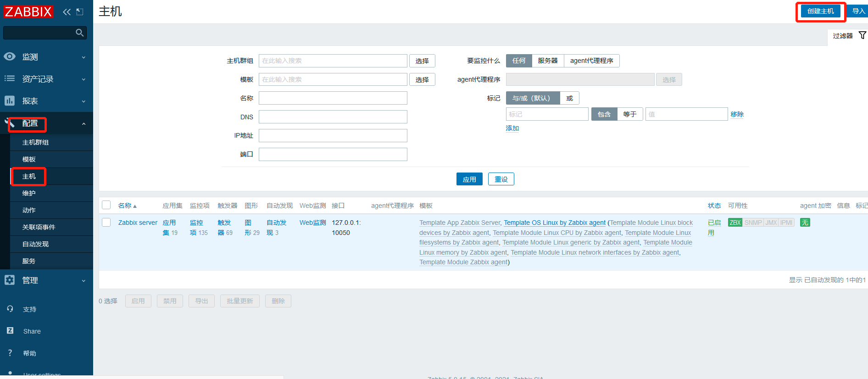Click 添加 tag link
Image resolution: width=868 pixels, height=379 pixels.
[512, 128]
